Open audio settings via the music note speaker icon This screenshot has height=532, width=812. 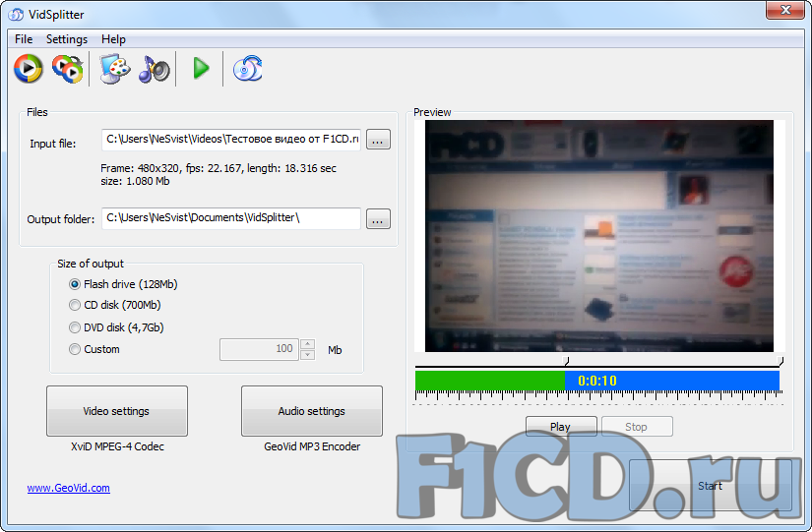click(154, 69)
